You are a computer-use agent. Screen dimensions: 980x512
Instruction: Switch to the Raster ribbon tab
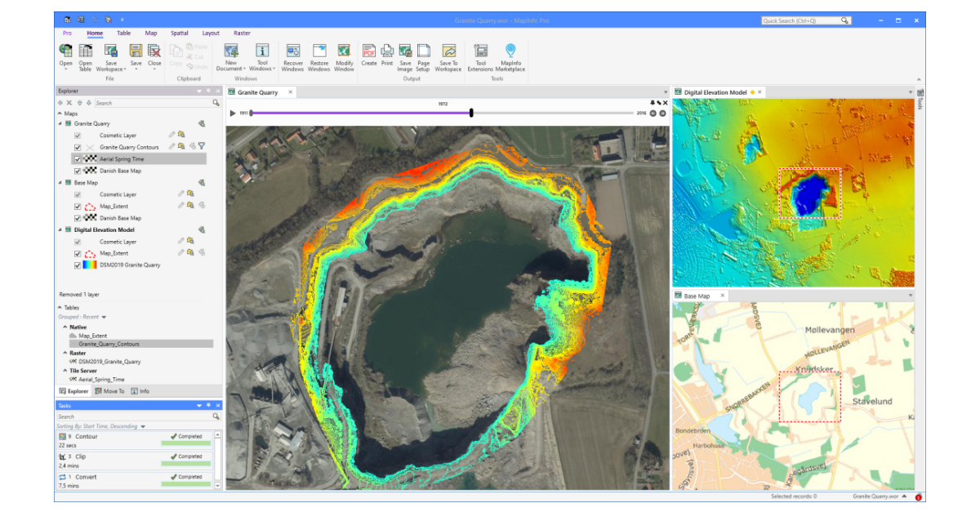242,33
